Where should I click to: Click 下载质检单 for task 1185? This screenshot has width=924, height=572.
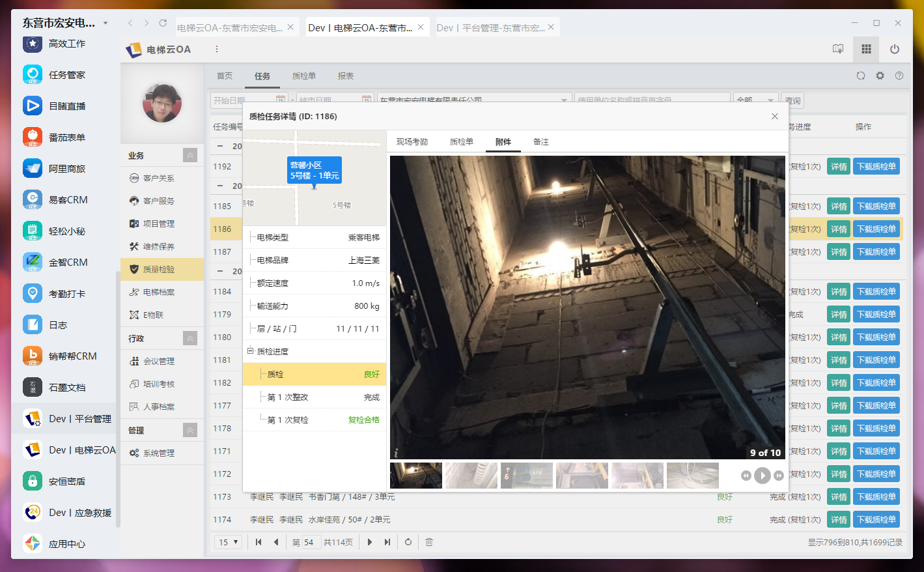pyautogui.click(x=876, y=207)
